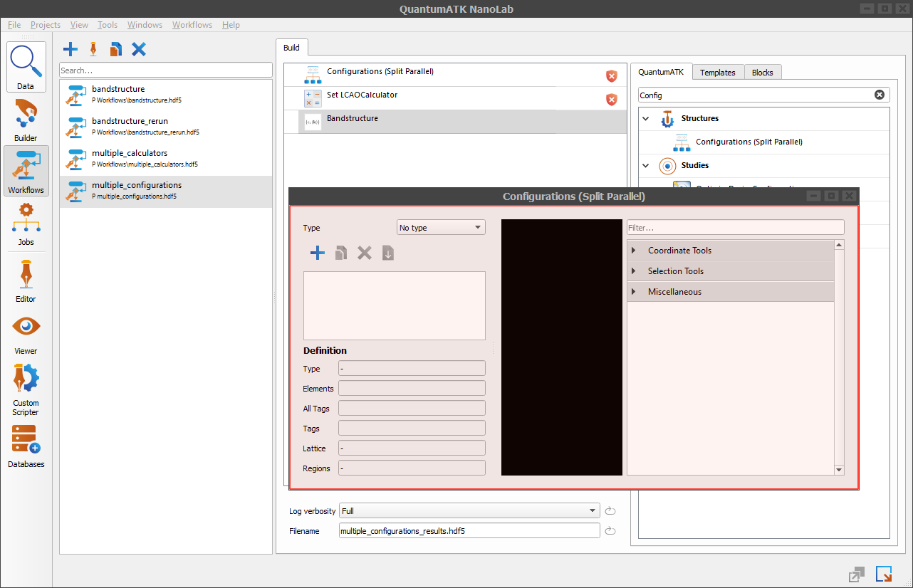Viewport: 913px width, 588px height.
Task: Select the Set LCAOCalculator block
Action: pyautogui.click(x=455, y=99)
